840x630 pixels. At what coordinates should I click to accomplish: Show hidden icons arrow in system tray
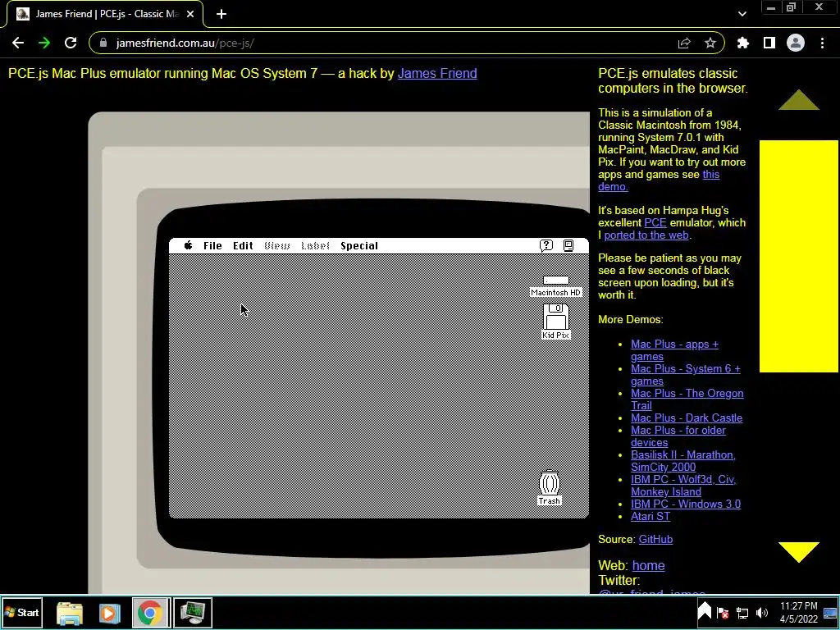pos(705,611)
